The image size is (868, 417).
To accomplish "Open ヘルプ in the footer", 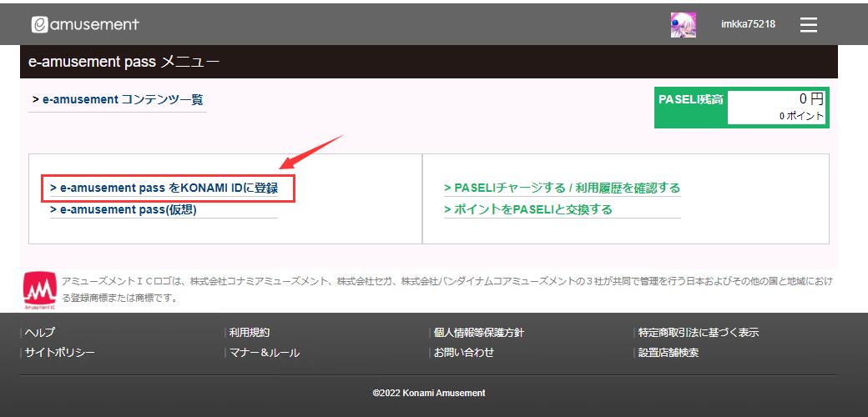I will 40,333.
